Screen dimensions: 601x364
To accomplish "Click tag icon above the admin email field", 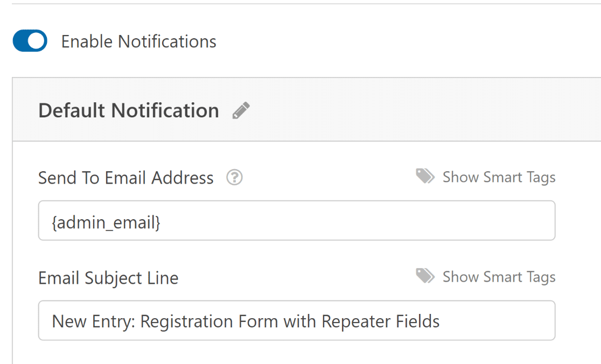I will tap(425, 177).
